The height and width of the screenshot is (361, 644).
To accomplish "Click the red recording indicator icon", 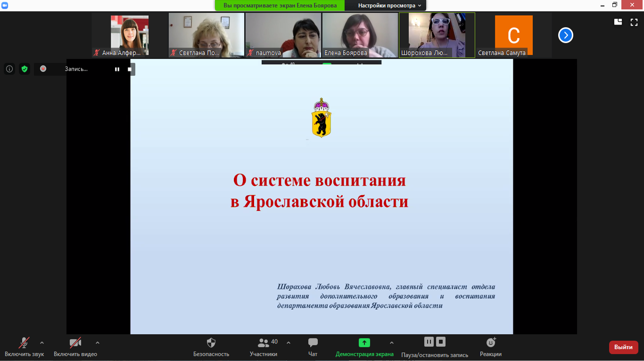I will point(43,69).
